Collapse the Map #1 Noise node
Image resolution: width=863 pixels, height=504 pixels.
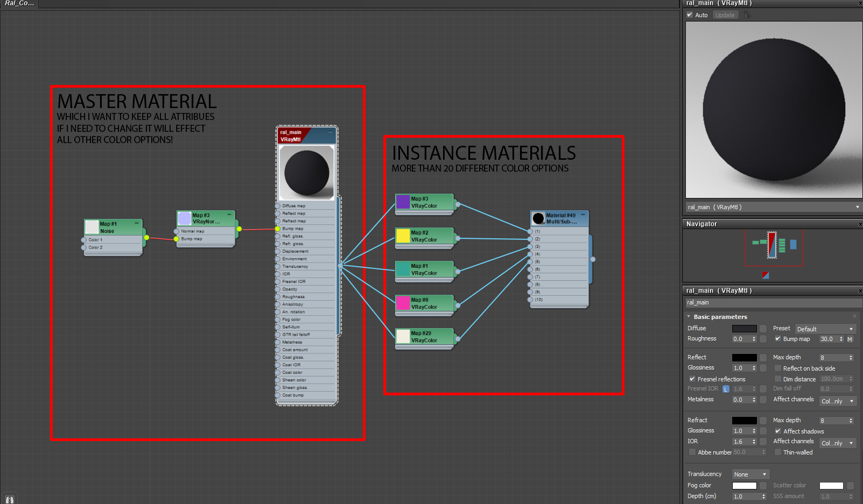pos(137,223)
